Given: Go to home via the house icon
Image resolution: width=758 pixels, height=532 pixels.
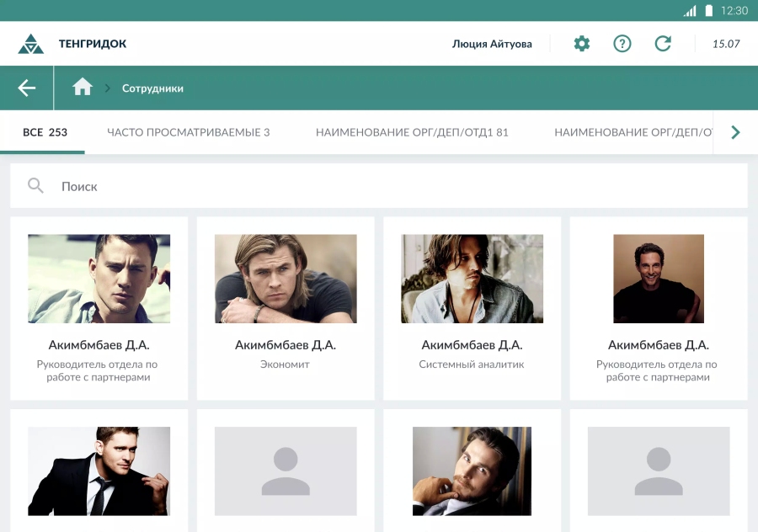Looking at the screenshot, I should tap(83, 87).
